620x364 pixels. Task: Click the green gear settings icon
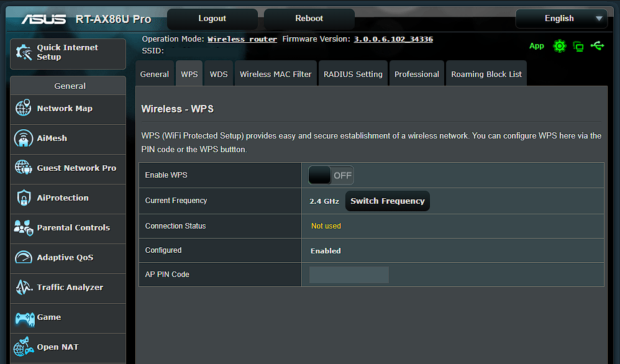point(558,46)
